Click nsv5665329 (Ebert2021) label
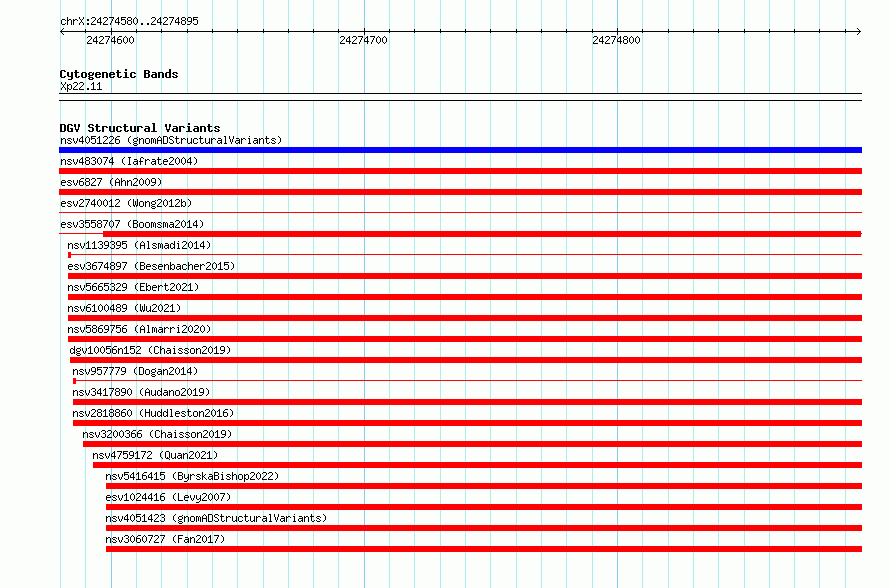 133,287
